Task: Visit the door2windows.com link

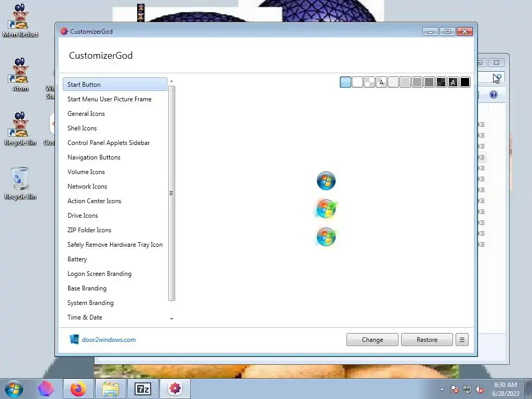Action: 109,340
